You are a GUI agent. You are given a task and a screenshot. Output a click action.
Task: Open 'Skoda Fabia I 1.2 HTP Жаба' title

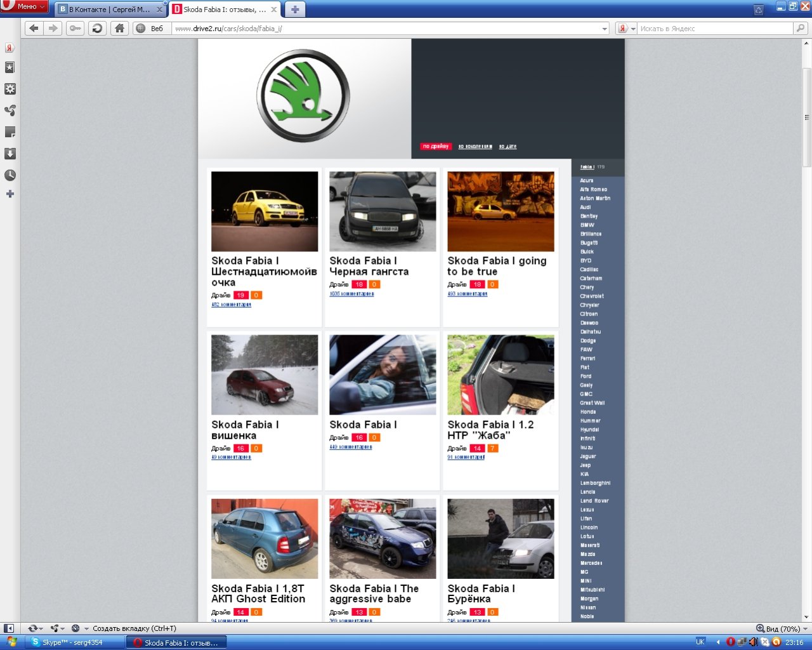490,430
